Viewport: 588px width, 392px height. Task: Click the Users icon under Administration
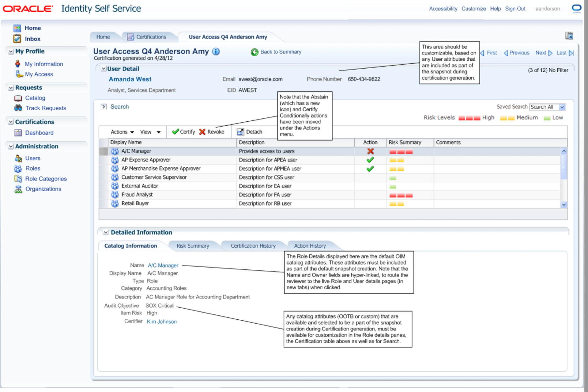18,158
